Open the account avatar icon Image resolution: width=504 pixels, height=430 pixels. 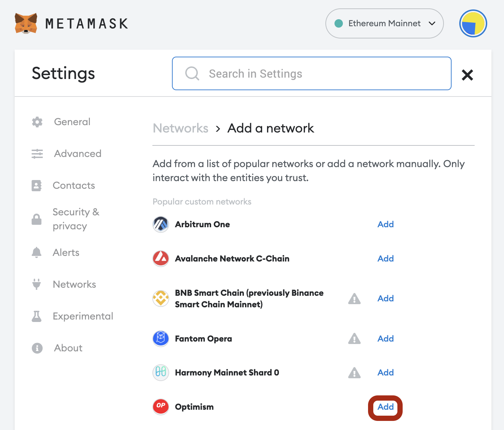(x=473, y=23)
